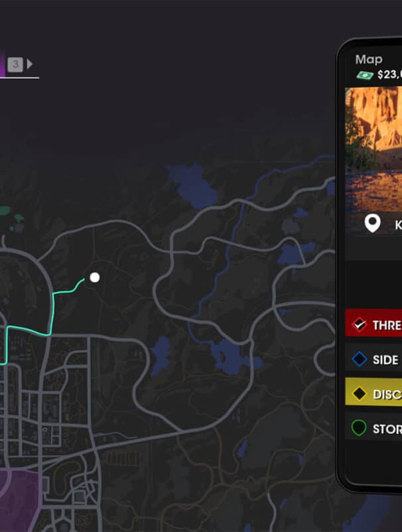Screen dimensions: 402x532
Task: Select the SIDE filter row label
Action: (385, 360)
